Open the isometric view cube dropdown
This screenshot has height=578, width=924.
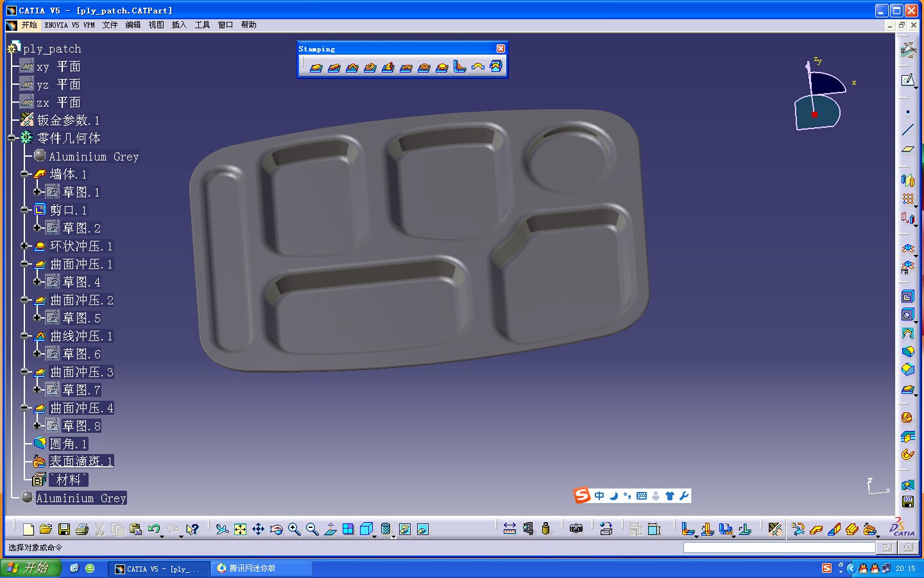[x=375, y=536]
